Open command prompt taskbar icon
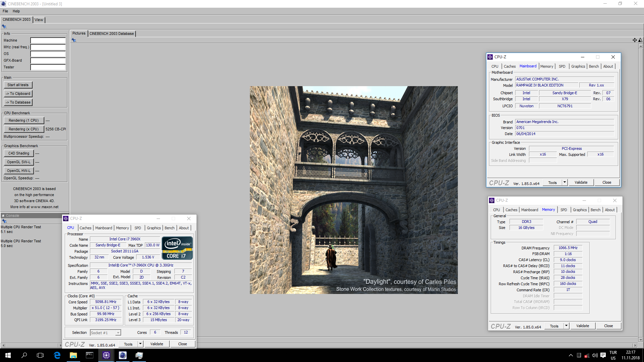644x362 pixels. (90, 355)
